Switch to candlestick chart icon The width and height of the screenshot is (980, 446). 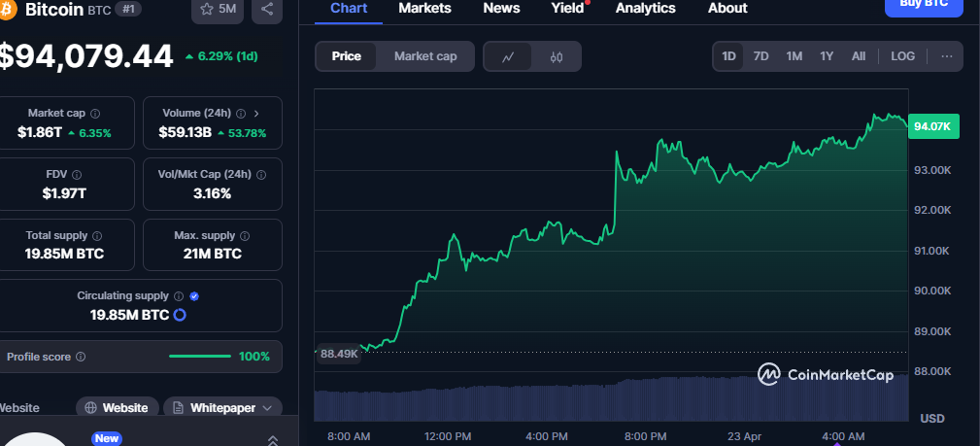[x=557, y=56]
